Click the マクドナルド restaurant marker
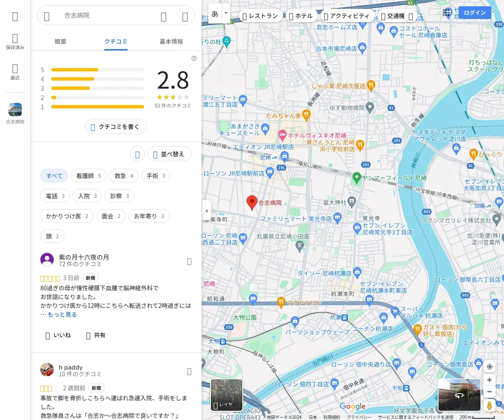The image size is (504, 420). coord(281,302)
